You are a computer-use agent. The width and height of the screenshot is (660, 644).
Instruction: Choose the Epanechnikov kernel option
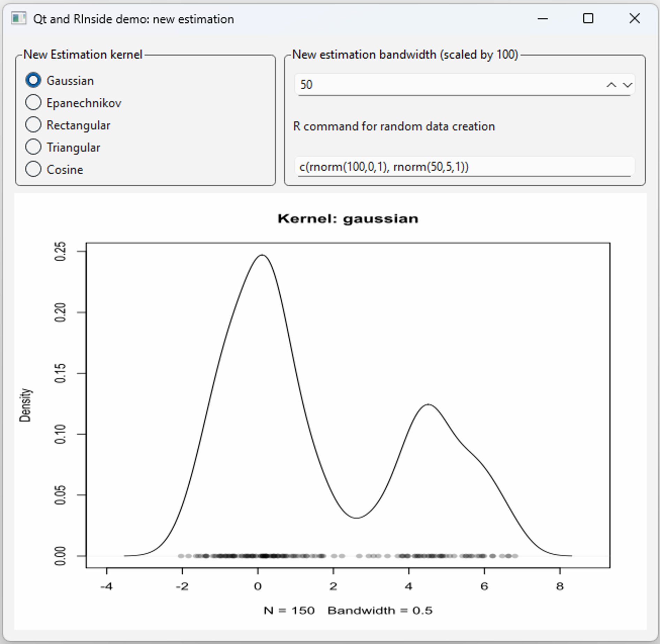[33, 103]
